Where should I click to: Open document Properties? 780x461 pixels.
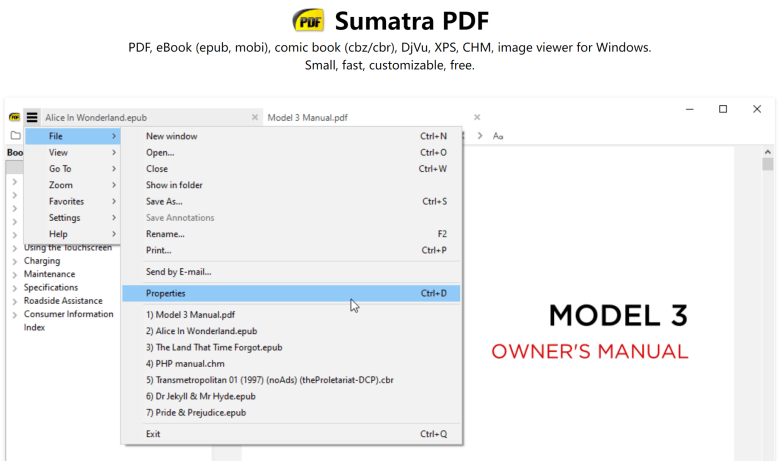[292, 293]
